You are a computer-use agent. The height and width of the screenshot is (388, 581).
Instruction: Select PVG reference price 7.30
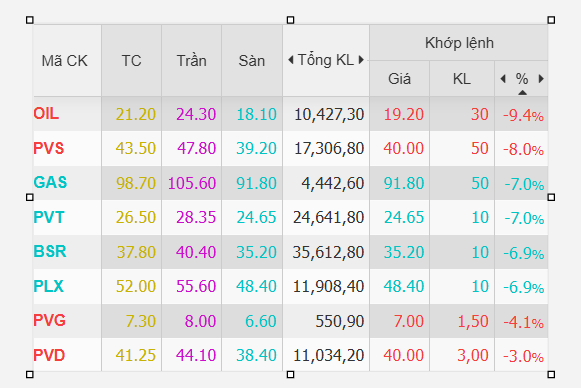coord(141,321)
